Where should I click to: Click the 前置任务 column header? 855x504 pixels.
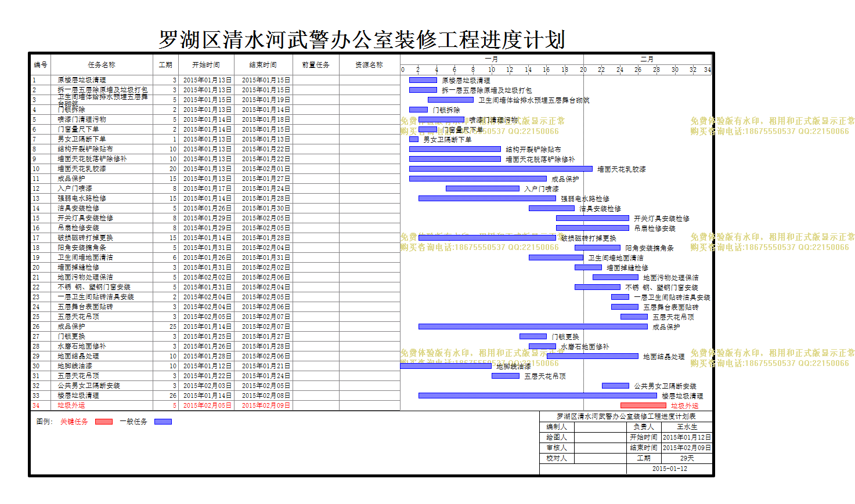[316, 65]
